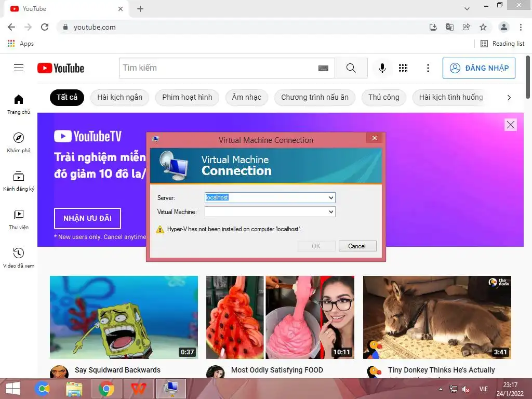Viewport: 532px width, 399px height.
Task: Open YouTube hamburger guide menu
Action: (19, 68)
